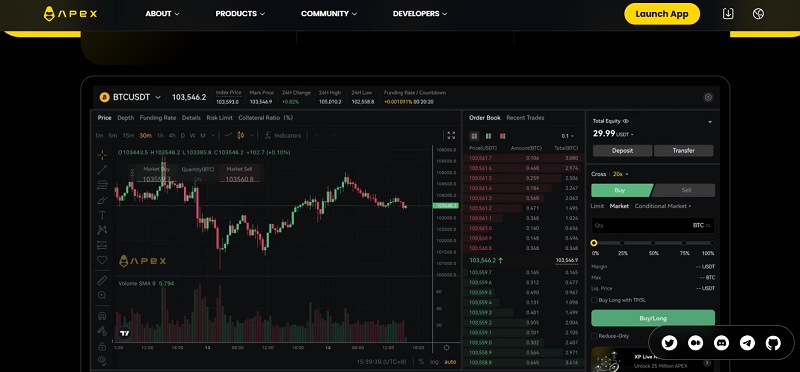Switch to the Funding Rate tab
This screenshot has width=800, height=372.
tap(158, 117)
